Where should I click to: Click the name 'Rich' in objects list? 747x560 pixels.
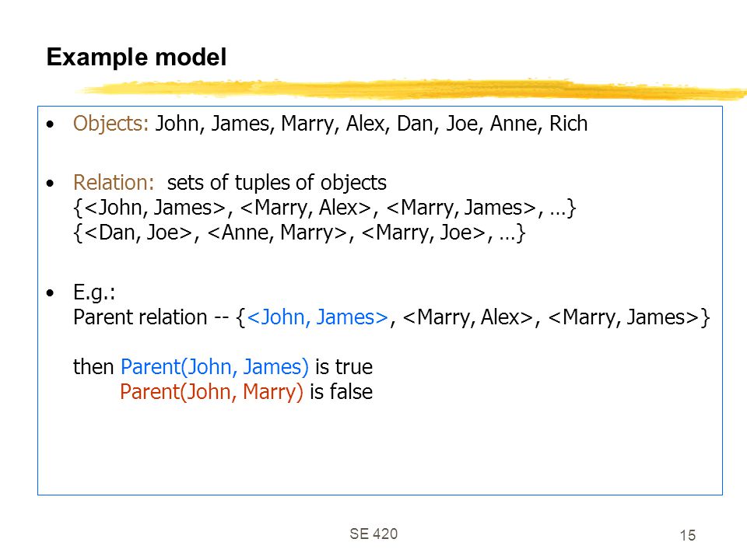pyautogui.click(x=568, y=124)
